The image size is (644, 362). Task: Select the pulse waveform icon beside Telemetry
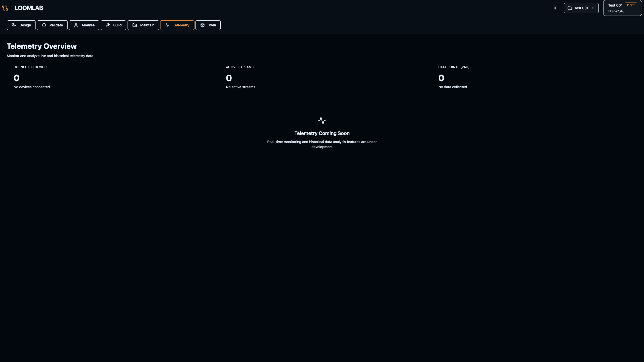pyautogui.click(x=168, y=25)
